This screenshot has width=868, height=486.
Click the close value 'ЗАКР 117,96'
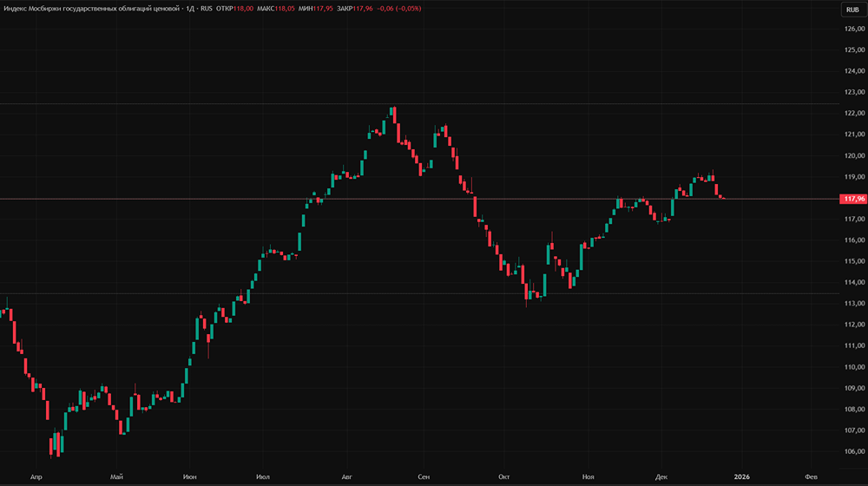click(x=355, y=9)
